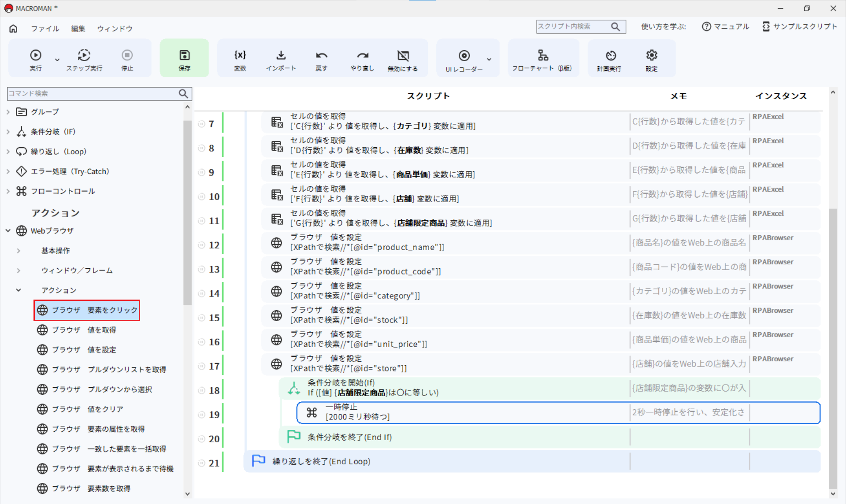Open the ウィンドウ menu

(x=115, y=28)
